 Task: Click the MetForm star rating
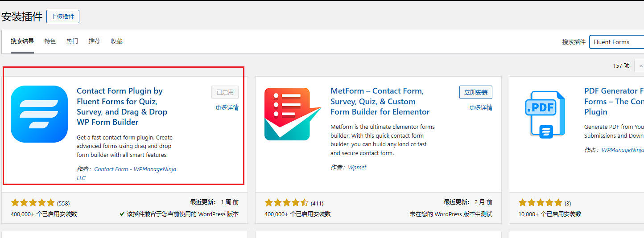[286, 203]
